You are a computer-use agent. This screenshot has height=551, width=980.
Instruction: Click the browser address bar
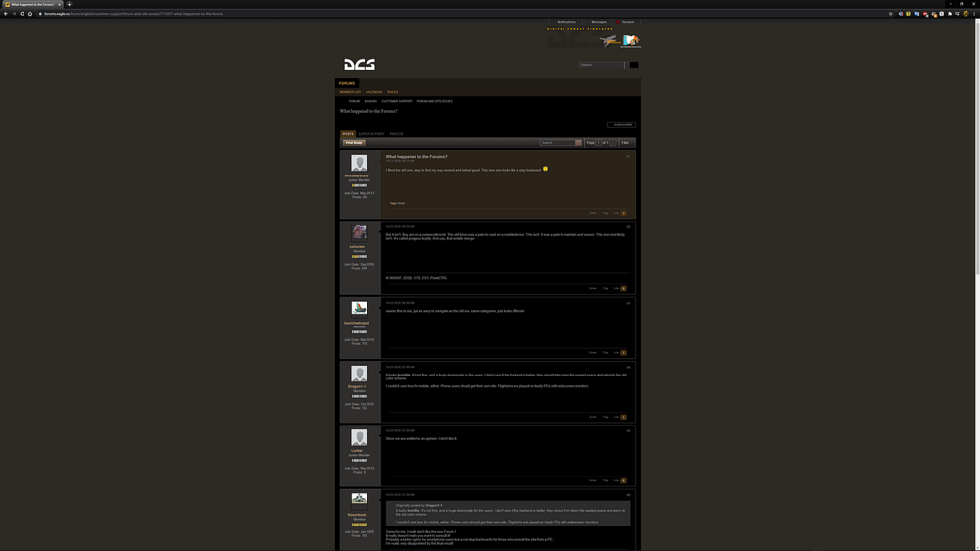pyautogui.click(x=463, y=13)
